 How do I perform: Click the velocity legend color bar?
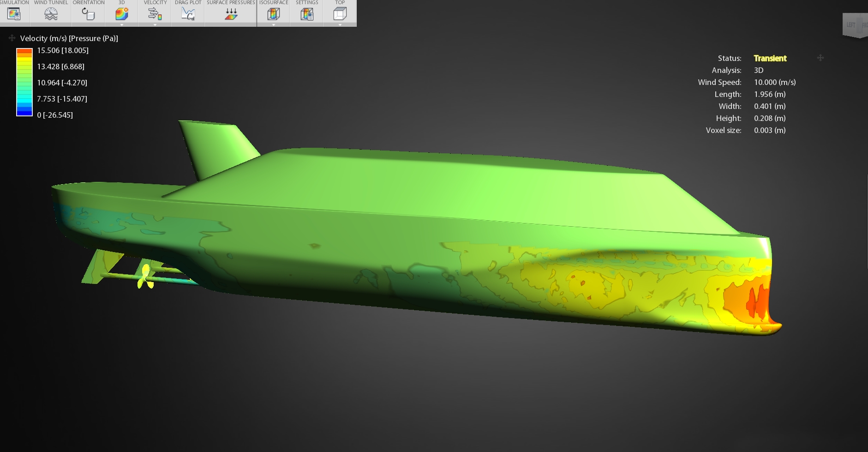coord(24,82)
